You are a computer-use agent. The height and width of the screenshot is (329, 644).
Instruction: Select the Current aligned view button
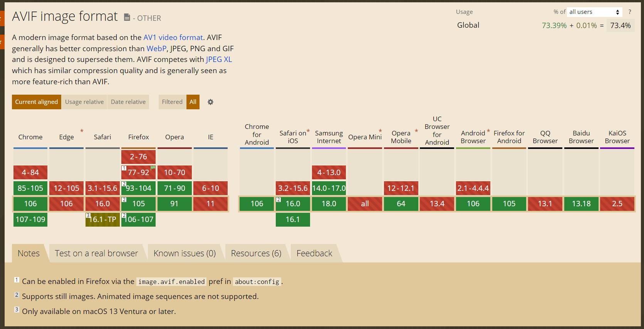click(x=37, y=102)
